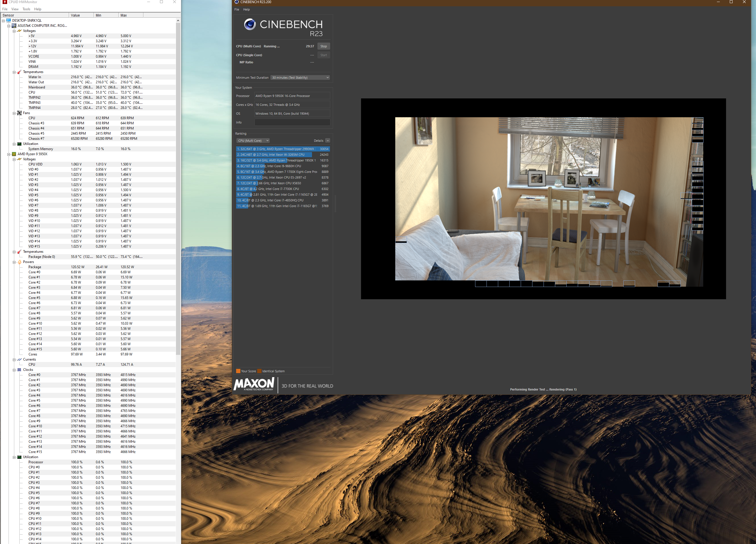Collapse the AMD Ryzen 9 5950X node

click(9, 154)
